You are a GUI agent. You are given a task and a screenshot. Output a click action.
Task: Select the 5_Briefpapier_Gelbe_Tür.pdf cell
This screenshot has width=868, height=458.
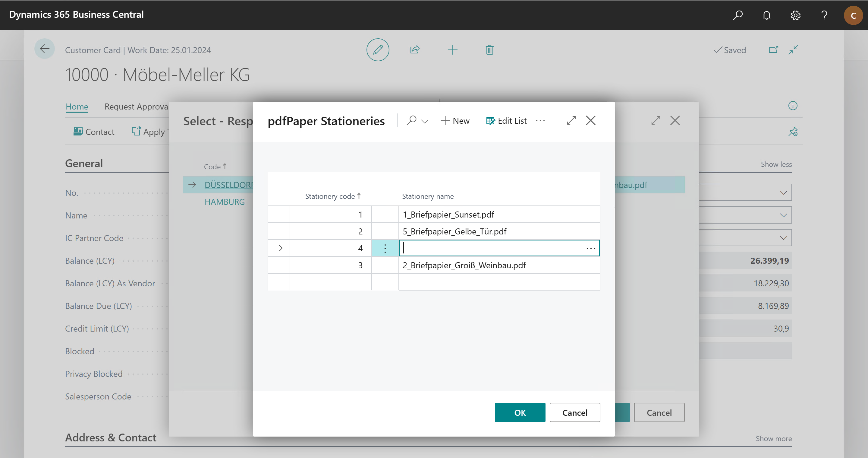(499, 231)
